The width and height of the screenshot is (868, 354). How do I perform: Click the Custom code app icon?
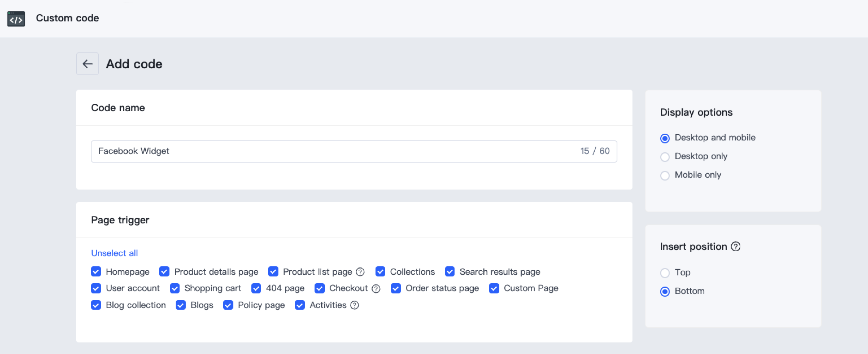point(16,19)
